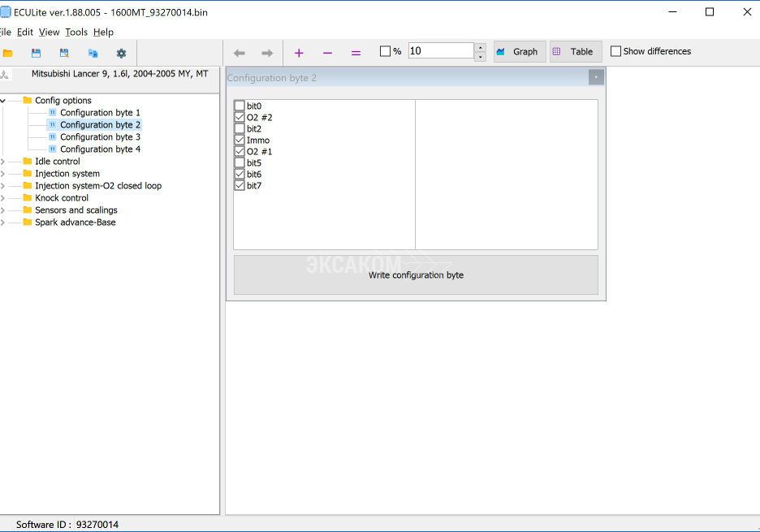This screenshot has height=532, width=760.
Task: Toggle the Show differences checkbox
Action: click(615, 51)
